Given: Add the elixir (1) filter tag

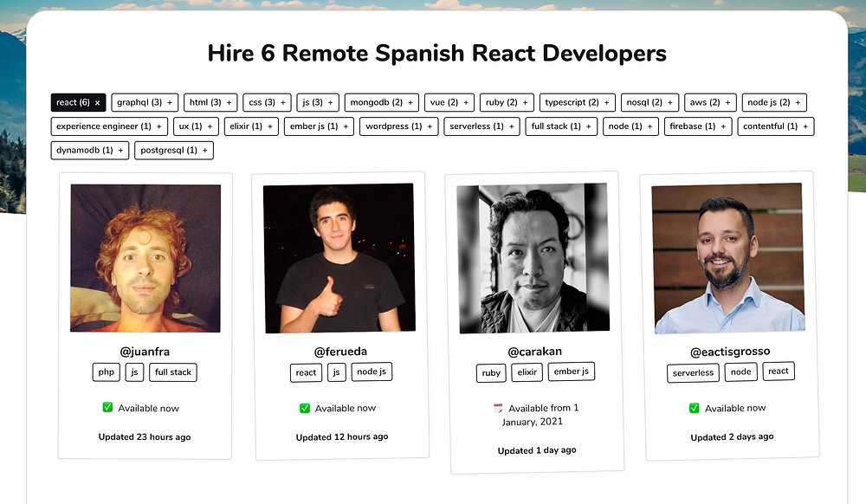Looking at the screenshot, I should [x=251, y=126].
